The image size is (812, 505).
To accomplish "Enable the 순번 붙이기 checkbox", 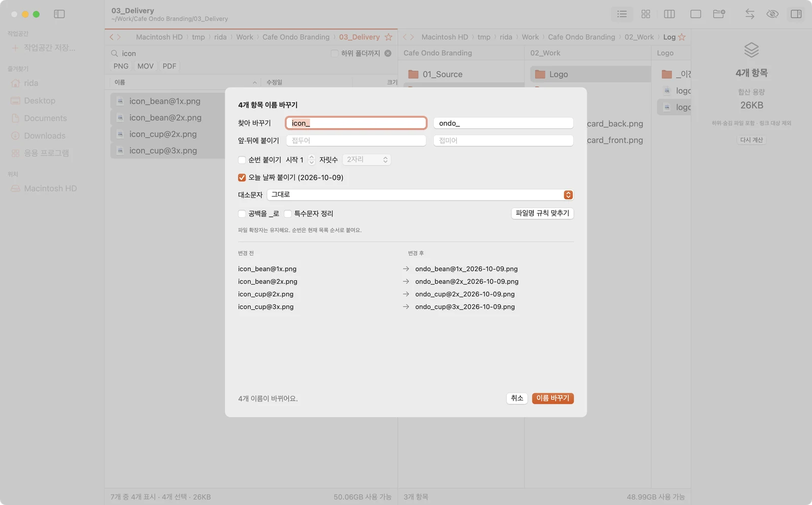I will tap(242, 160).
